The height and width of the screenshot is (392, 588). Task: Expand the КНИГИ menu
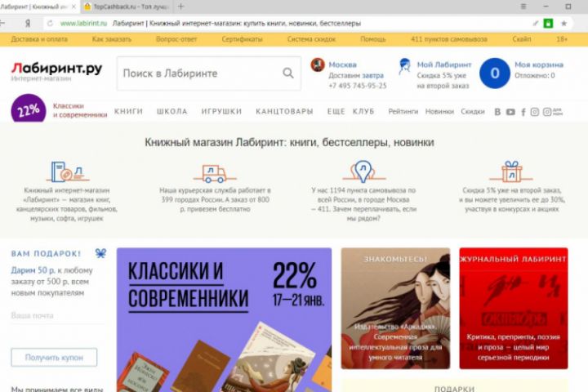pyautogui.click(x=129, y=111)
